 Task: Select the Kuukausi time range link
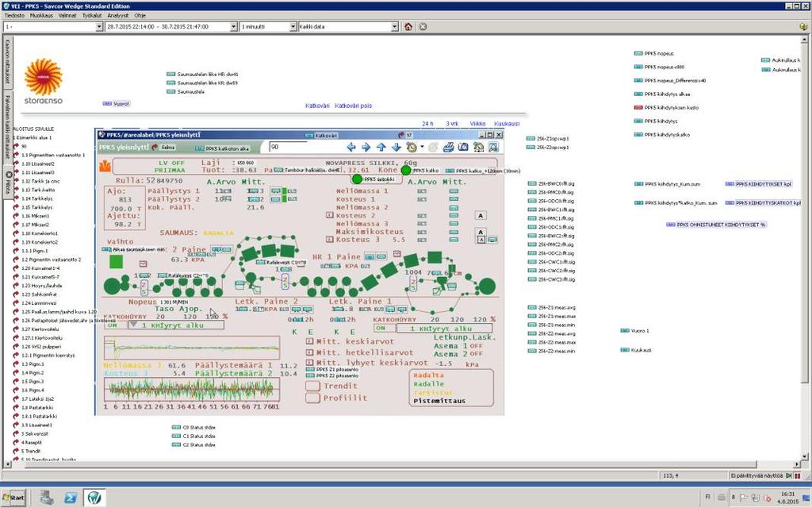[507, 124]
